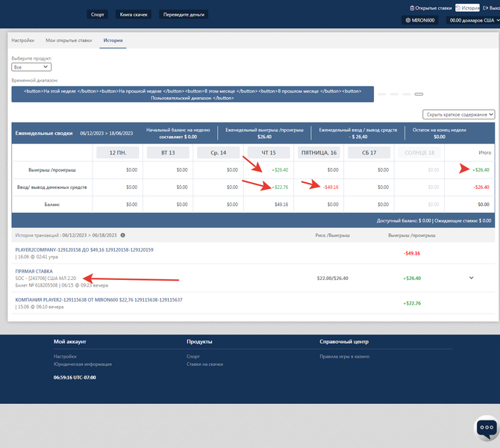Open the Скрыть краткое содержание dropdown

[458, 114]
